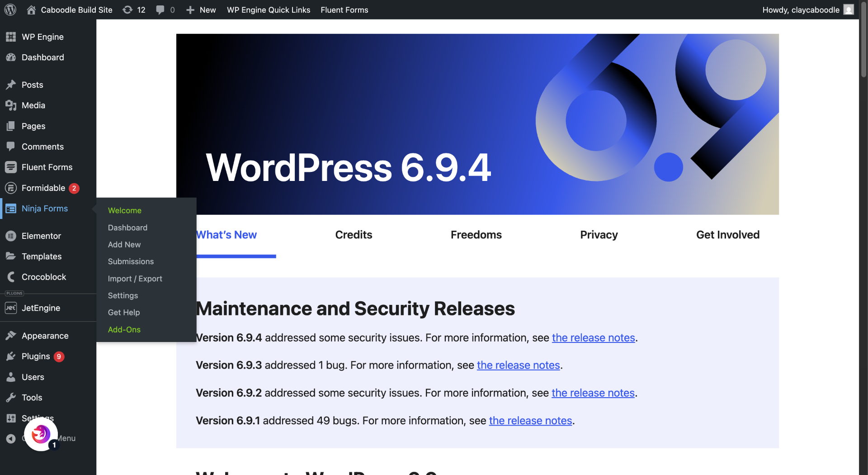Click the Caboodle Build Site name
The width and height of the screenshot is (868, 475).
(76, 9)
